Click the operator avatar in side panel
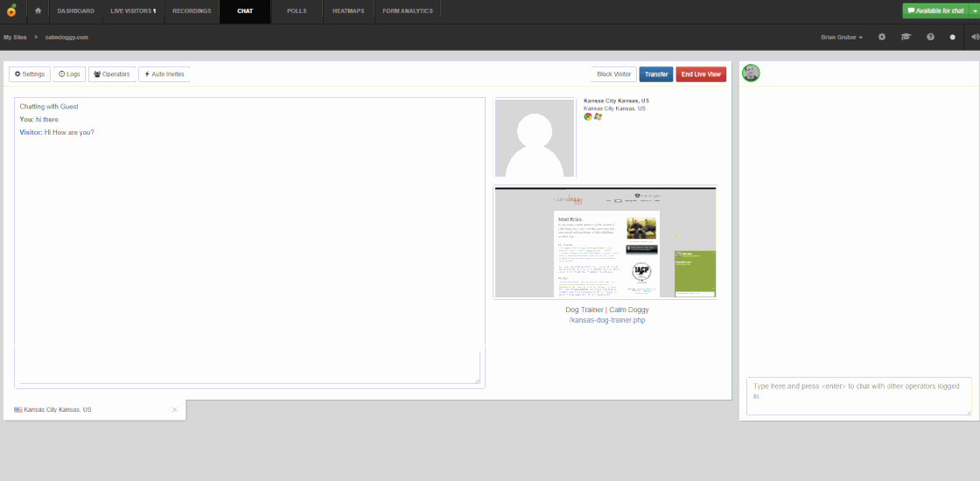The image size is (980, 481). 751,73
